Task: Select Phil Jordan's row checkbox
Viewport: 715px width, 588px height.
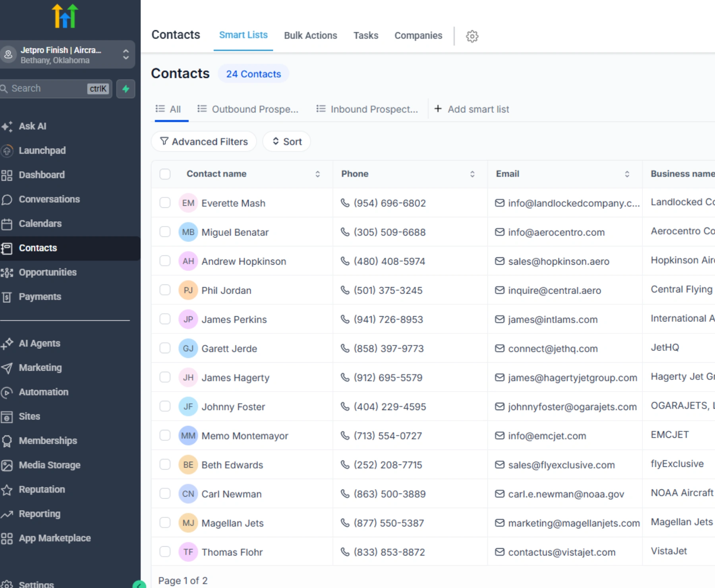Action: [x=165, y=290]
